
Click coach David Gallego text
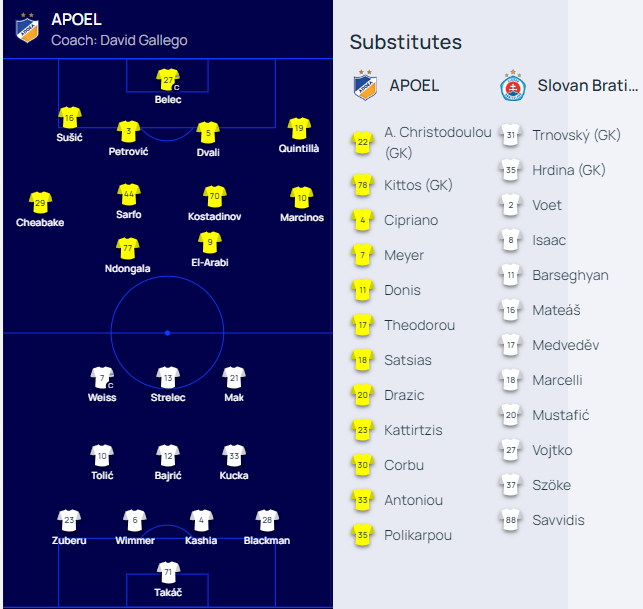pos(119,40)
